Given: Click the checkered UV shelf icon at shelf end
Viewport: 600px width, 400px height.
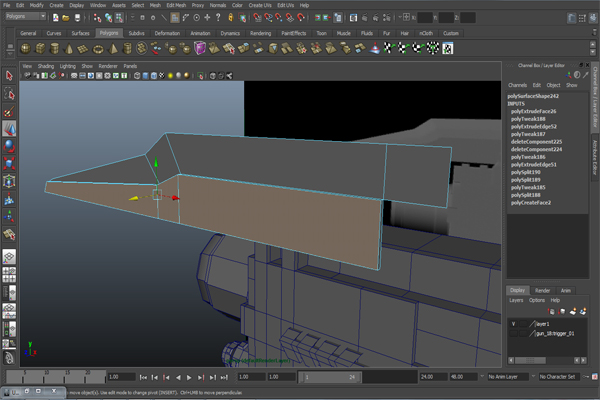Looking at the screenshot, I should tap(448, 49).
